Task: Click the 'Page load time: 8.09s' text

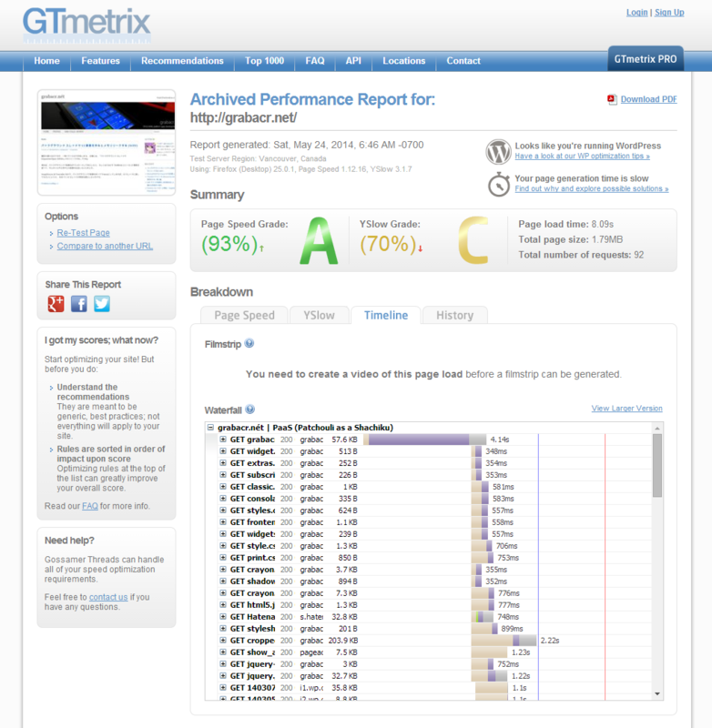Action: (565, 224)
